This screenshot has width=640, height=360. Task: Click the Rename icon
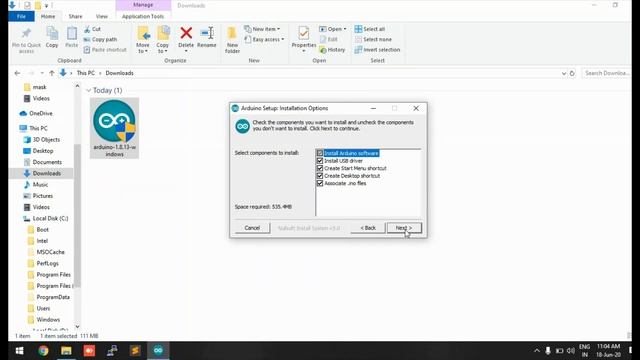point(207,33)
